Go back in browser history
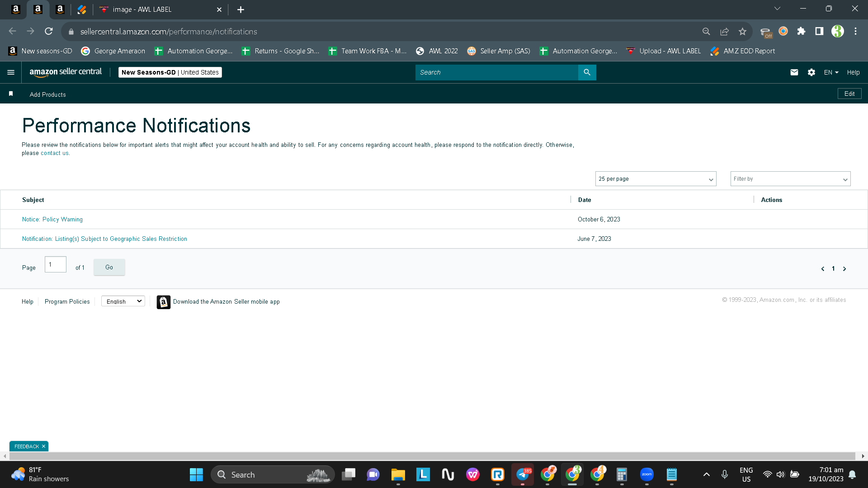868x488 pixels. tap(13, 31)
